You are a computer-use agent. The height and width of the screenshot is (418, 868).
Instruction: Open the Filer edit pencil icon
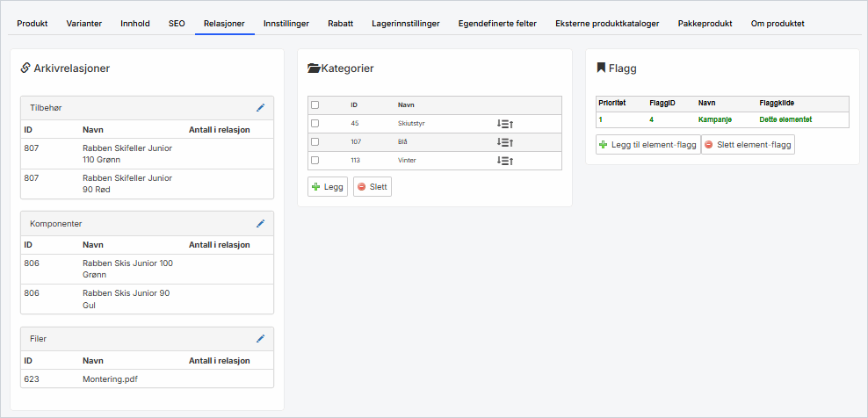pyautogui.click(x=260, y=338)
